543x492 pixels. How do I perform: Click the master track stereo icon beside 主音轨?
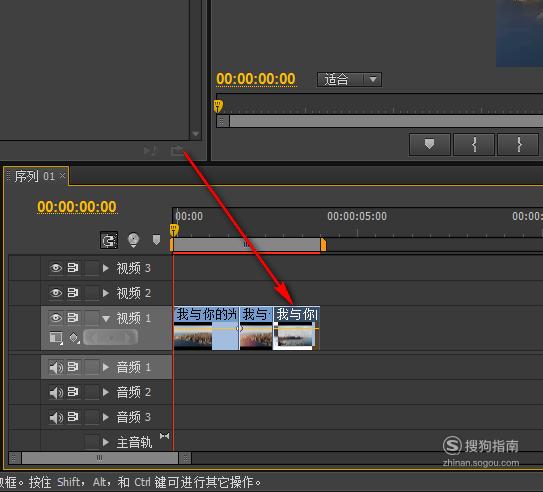164,436
